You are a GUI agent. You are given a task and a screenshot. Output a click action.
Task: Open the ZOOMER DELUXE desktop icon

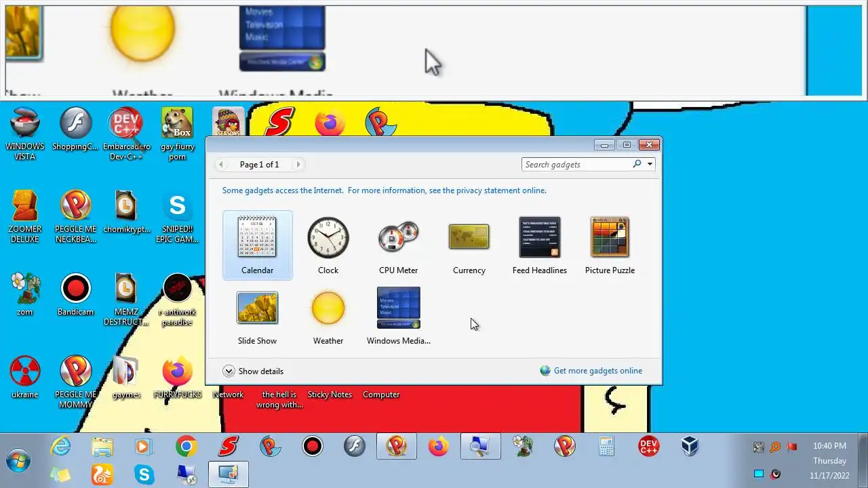point(25,217)
